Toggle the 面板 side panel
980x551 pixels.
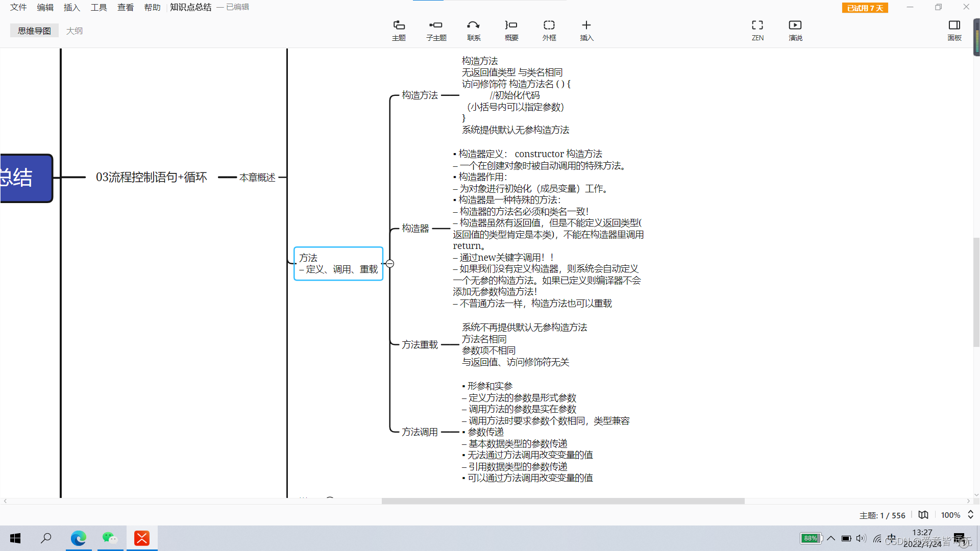coord(954,30)
